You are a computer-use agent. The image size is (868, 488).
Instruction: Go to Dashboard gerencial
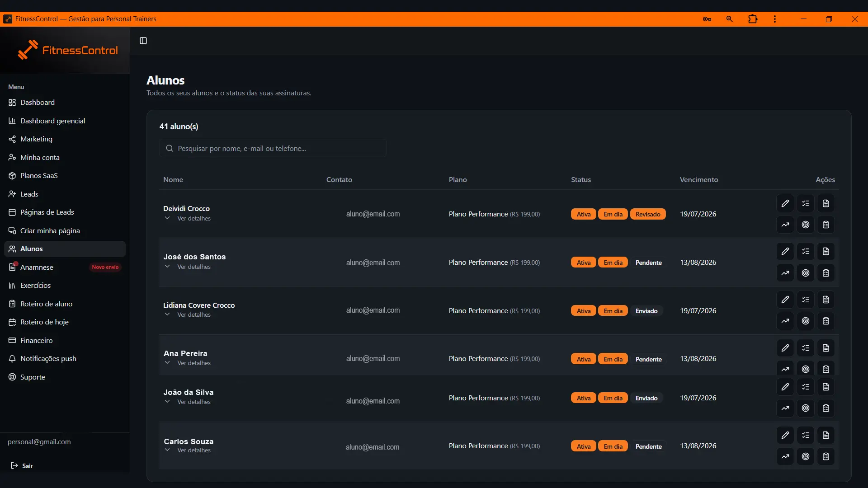pyautogui.click(x=65, y=121)
